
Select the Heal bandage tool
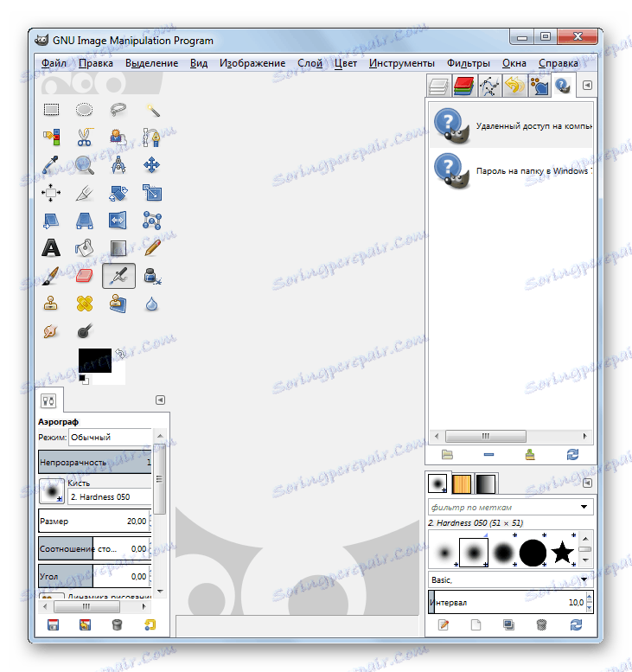(x=85, y=304)
